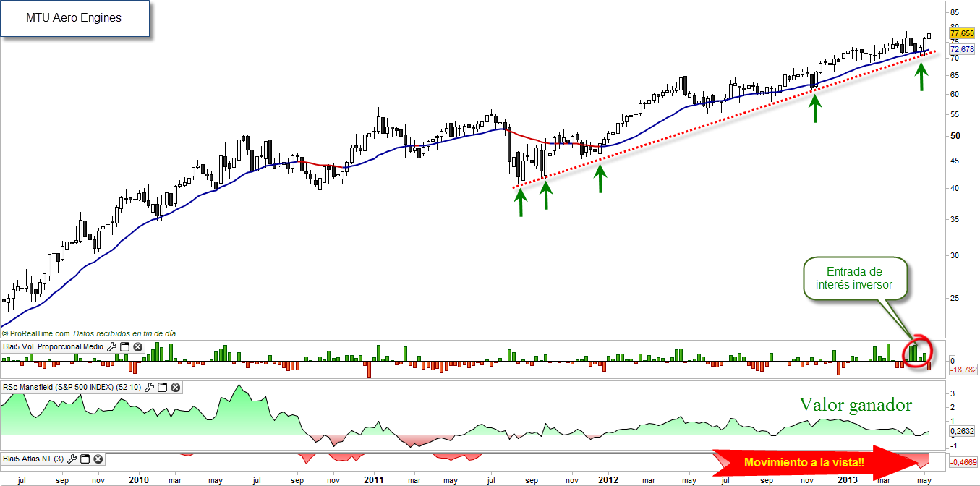Select the 'Blai5 Vol. Proporcional Medio' label
Image resolution: width=980 pixels, height=486 pixels.
click(54, 347)
